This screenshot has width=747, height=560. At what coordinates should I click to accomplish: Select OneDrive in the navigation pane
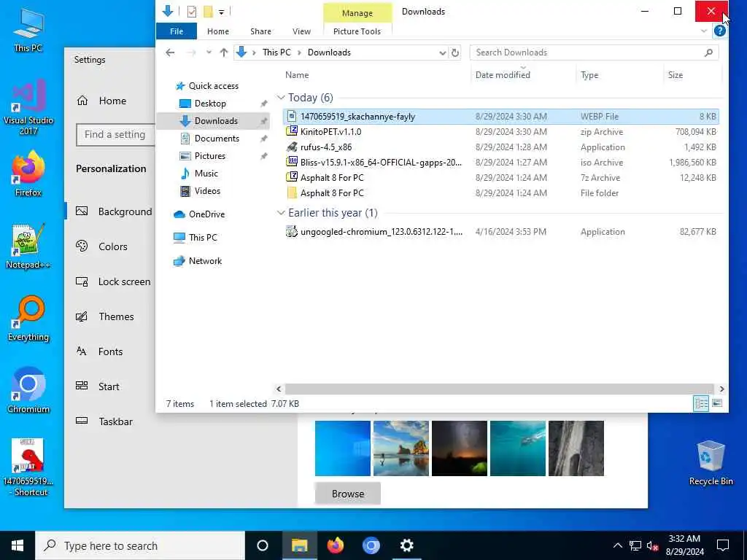(x=206, y=214)
